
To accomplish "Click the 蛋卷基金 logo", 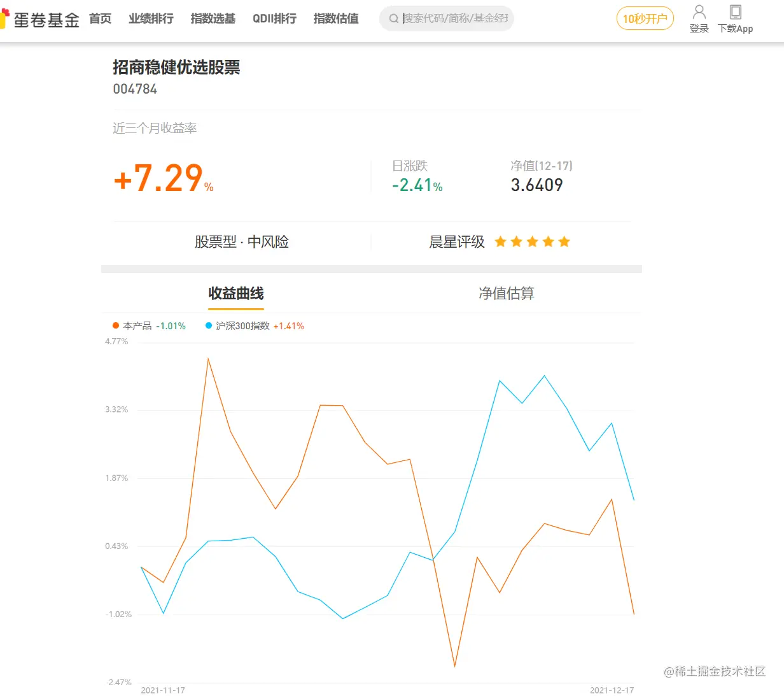I will point(40,19).
